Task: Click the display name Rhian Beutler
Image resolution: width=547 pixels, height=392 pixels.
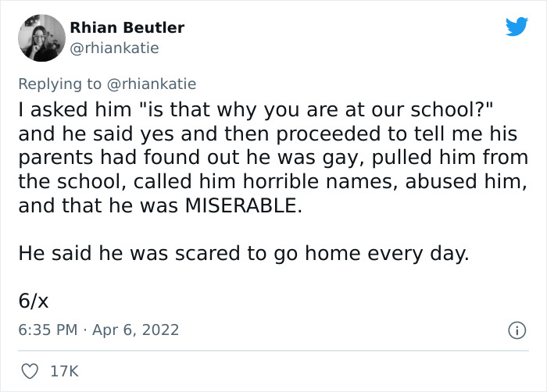Action: [127, 27]
